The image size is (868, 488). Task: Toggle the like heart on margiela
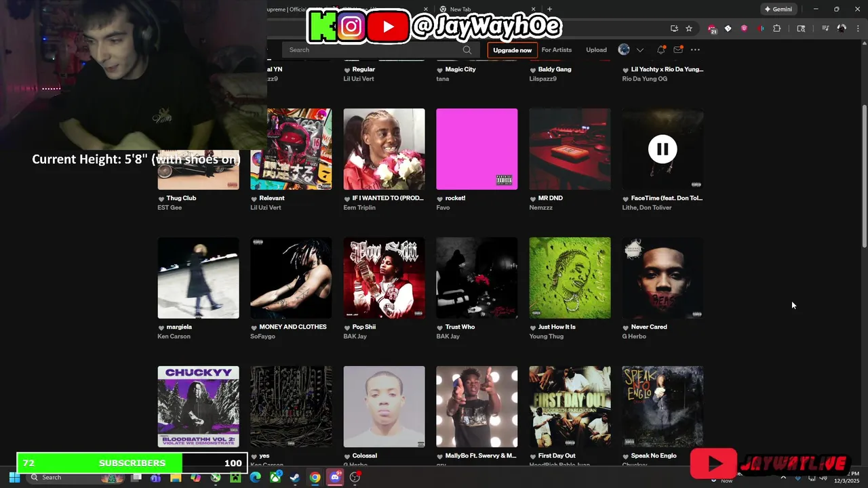161,327
